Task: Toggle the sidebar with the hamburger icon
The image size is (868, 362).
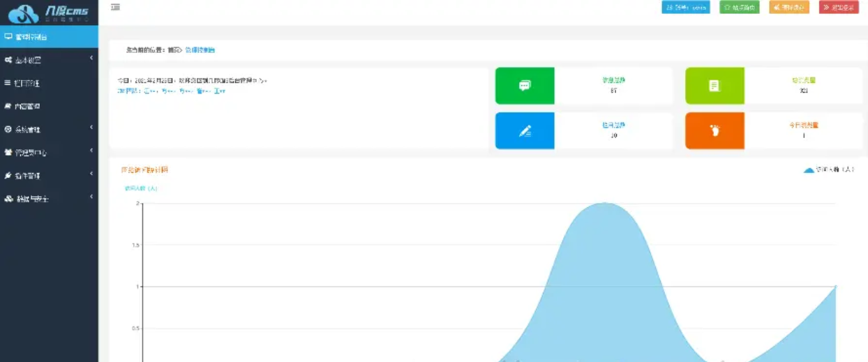Action: pyautogui.click(x=115, y=7)
